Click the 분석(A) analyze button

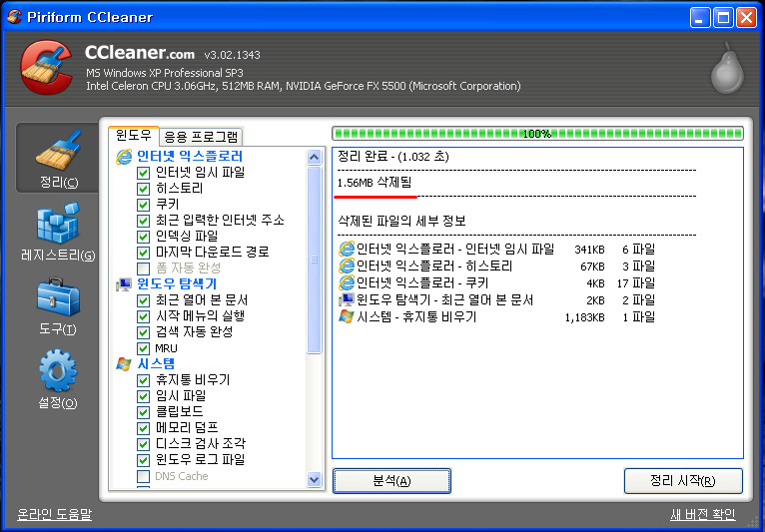pyautogui.click(x=391, y=481)
